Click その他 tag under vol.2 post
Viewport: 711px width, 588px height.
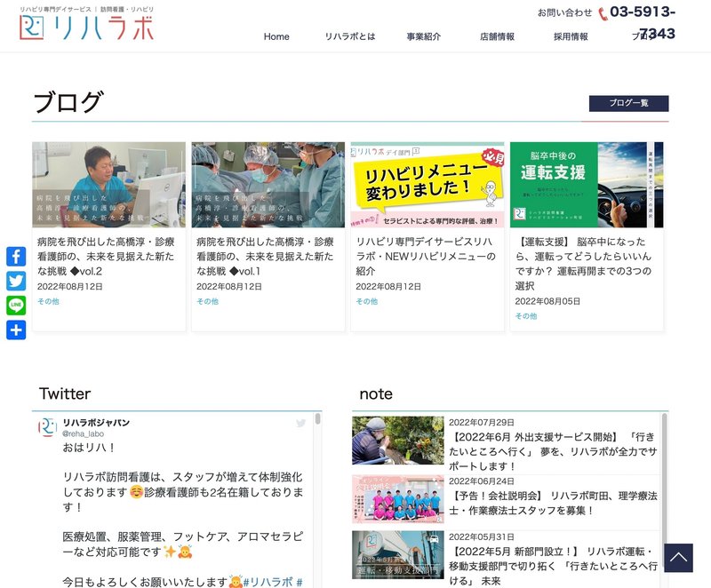coord(48,301)
